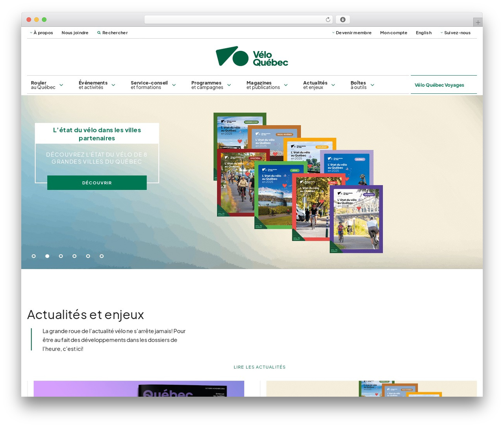Click the Actualités et enjeux heading
This screenshot has width=504, height=427.
pyautogui.click(x=85, y=315)
